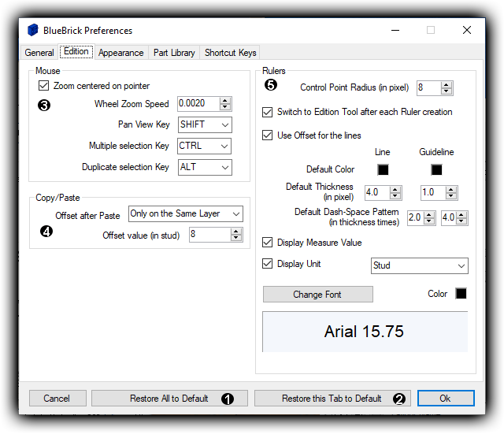Uncheck Use Offset for the lines
504x434 pixels.
click(267, 135)
